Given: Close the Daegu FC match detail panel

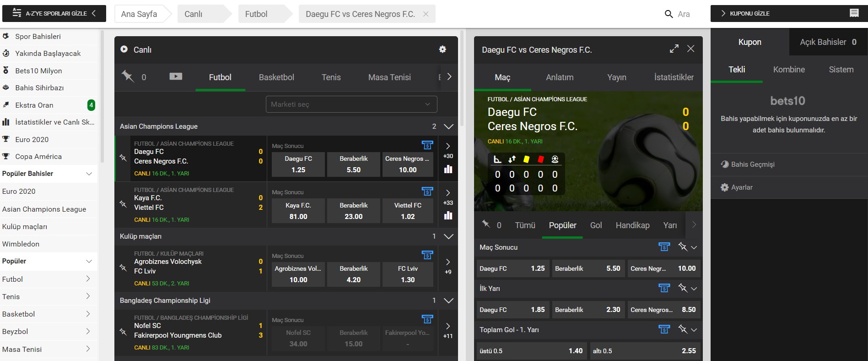Looking at the screenshot, I should click(x=691, y=49).
